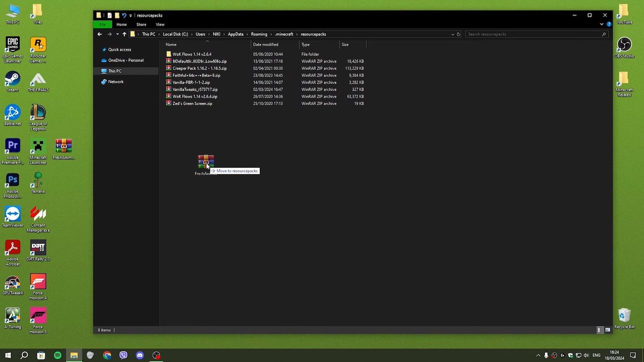The width and height of the screenshot is (644, 362).
Task: Go back in File Explorer
Action: (x=100, y=34)
